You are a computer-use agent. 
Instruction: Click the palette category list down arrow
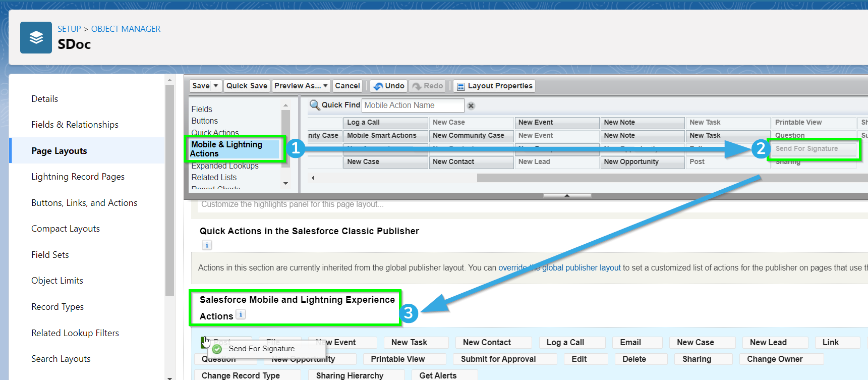click(285, 183)
